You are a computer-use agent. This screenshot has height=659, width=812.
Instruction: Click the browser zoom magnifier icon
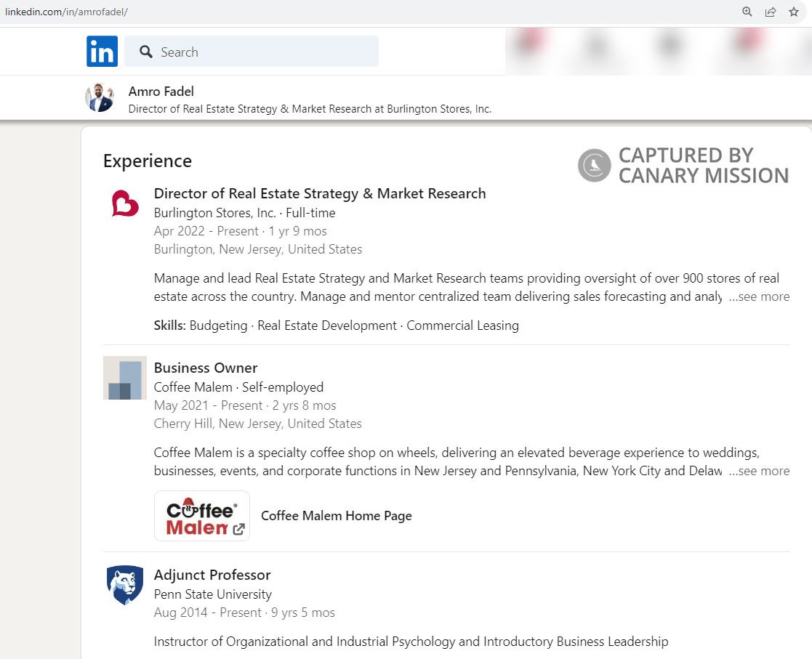click(747, 12)
